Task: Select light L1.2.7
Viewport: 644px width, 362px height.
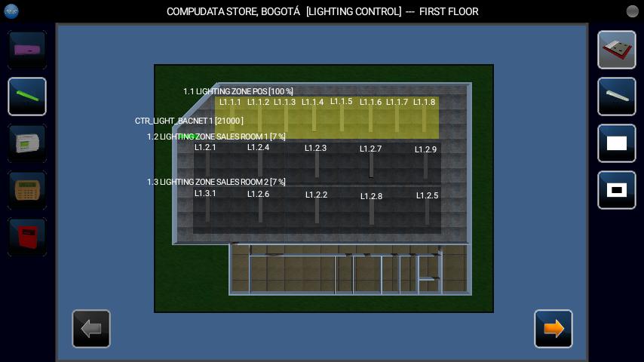Action: pos(370,149)
